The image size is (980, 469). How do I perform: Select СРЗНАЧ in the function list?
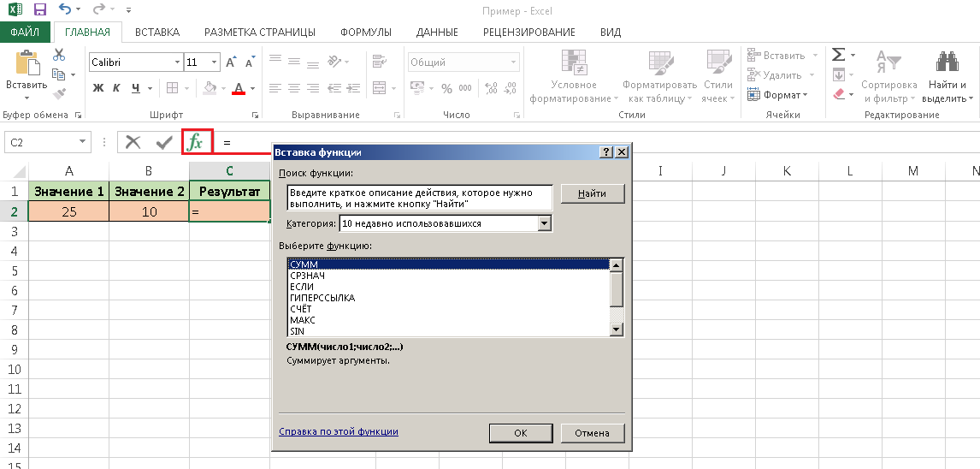(447, 275)
